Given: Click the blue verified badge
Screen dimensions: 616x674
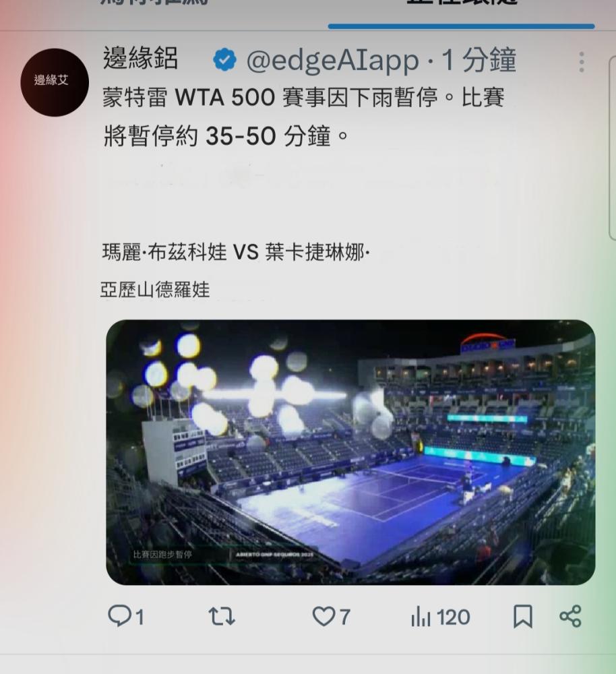Looking at the screenshot, I should [224, 60].
